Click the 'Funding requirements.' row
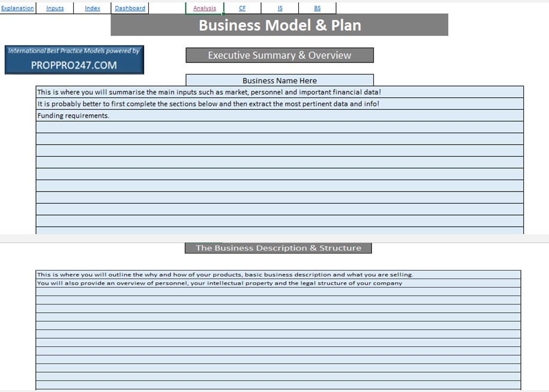549x392 pixels. click(x=280, y=116)
